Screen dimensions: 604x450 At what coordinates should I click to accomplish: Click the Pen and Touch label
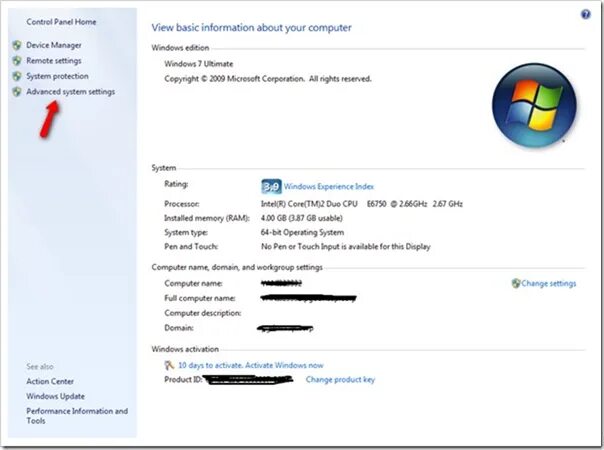[191, 247]
